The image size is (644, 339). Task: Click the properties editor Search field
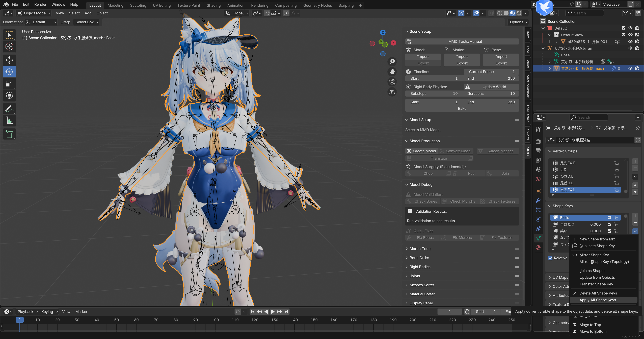[588, 117]
